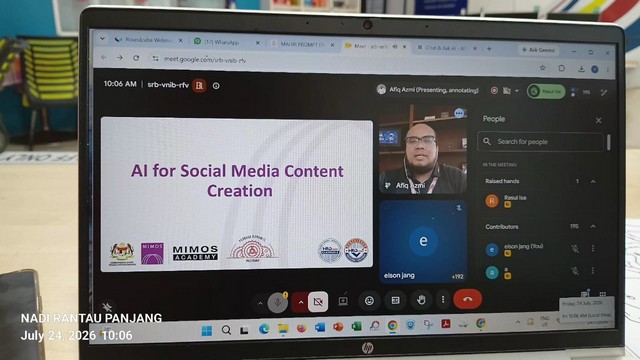Viewport: 640px width, 360px height.
Task: Open the captions button in Meet toolbar
Action: click(395, 301)
